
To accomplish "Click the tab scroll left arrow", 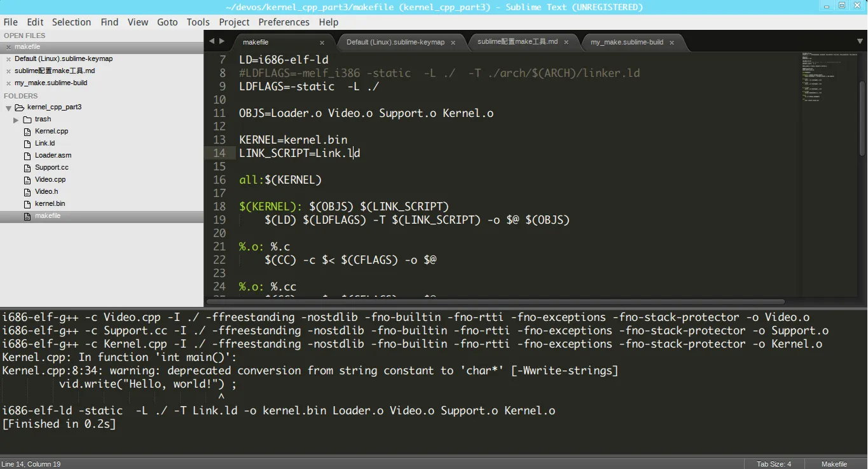I will pyautogui.click(x=212, y=41).
